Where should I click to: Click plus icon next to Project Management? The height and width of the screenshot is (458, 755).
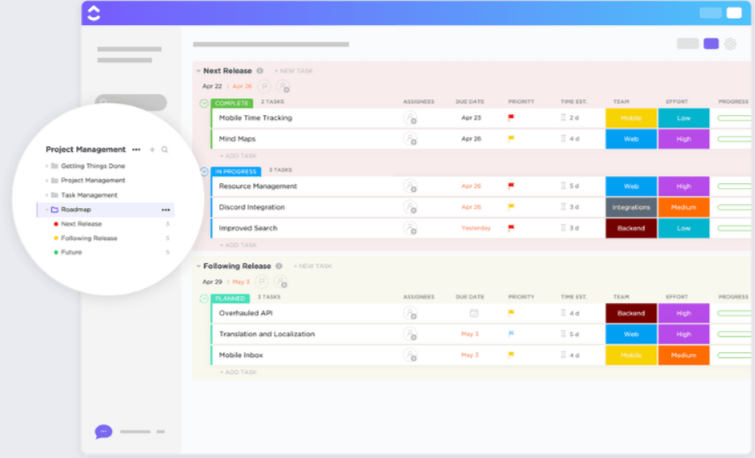click(x=152, y=149)
